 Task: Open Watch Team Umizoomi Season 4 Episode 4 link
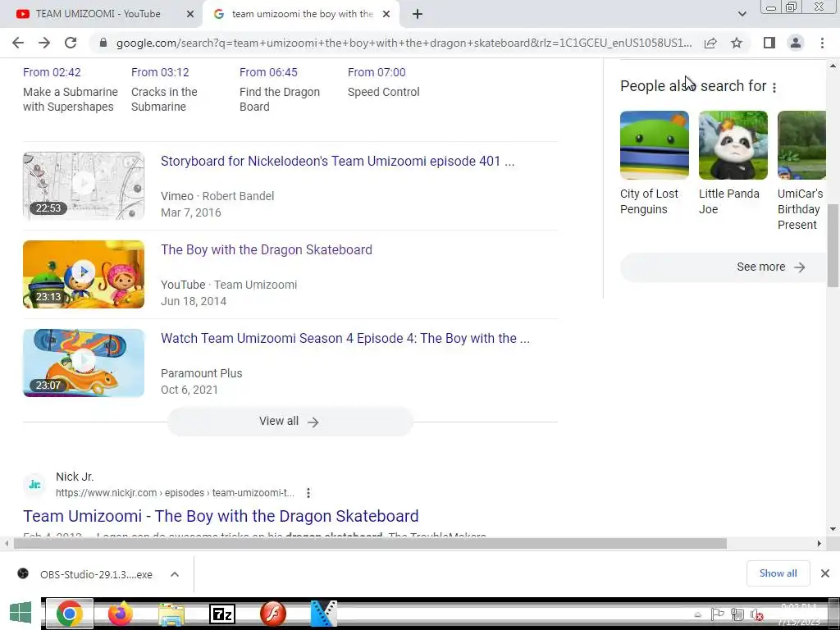point(345,339)
